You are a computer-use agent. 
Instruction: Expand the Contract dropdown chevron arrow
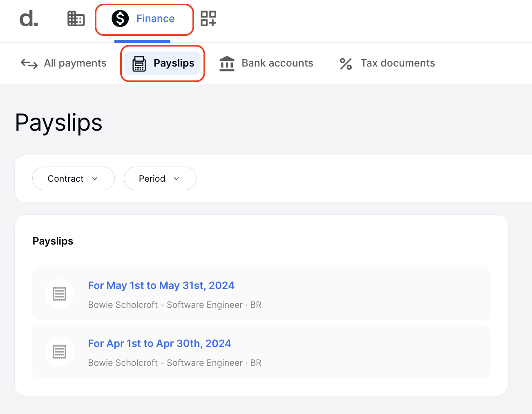(x=95, y=178)
